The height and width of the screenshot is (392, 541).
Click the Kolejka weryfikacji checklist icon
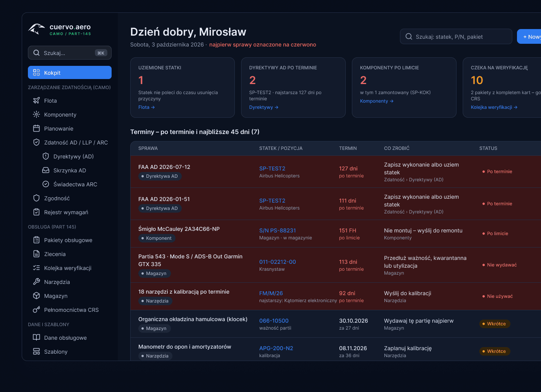pos(36,268)
